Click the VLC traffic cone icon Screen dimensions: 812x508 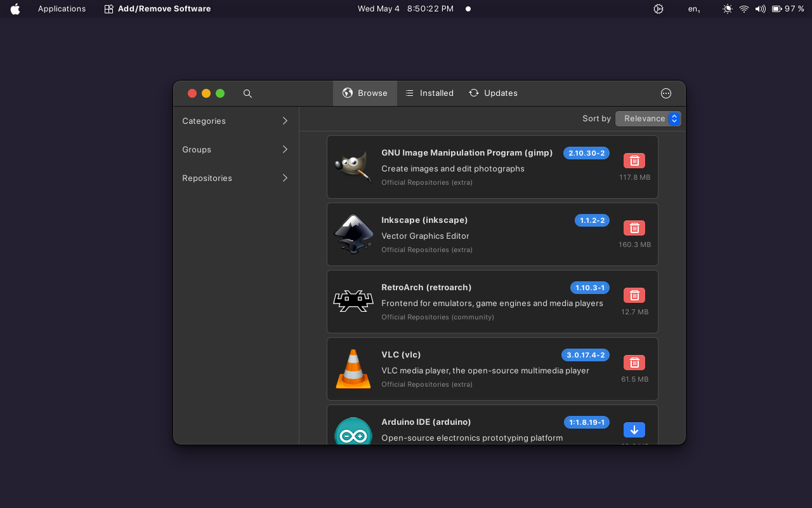pyautogui.click(x=353, y=369)
